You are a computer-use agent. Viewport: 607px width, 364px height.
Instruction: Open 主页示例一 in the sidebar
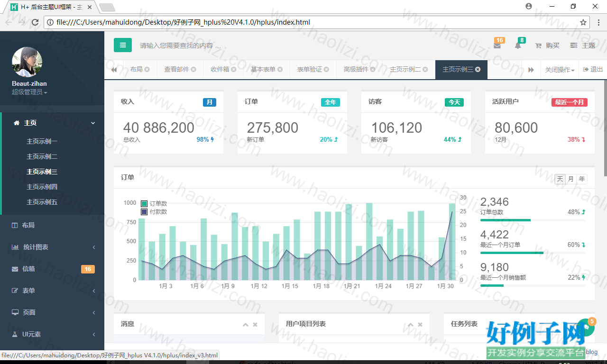tap(42, 141)
